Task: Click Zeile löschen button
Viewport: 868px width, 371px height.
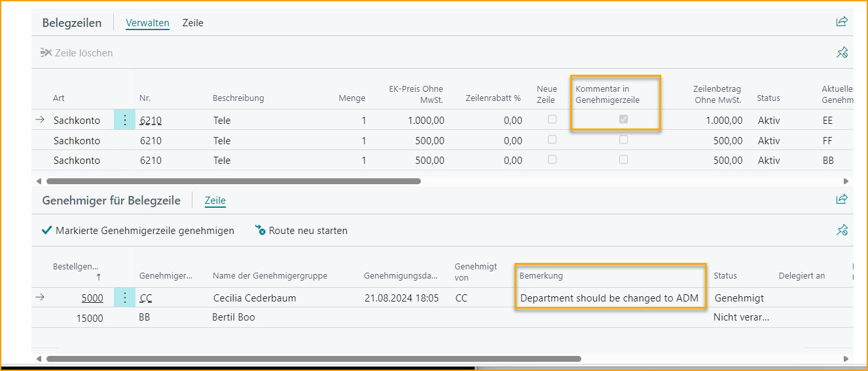Action: point(77,52)
